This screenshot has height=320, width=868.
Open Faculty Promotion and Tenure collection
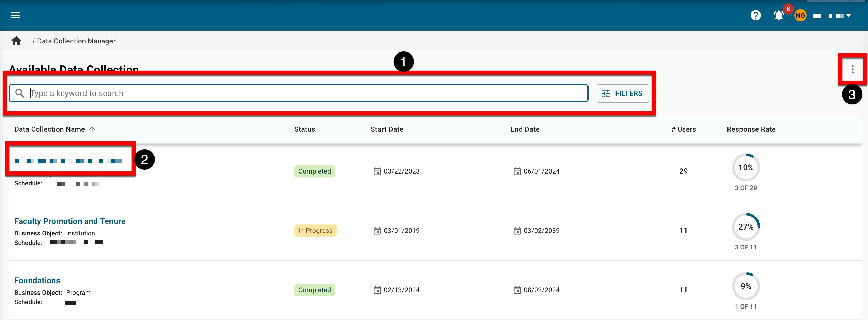point(70,221)
